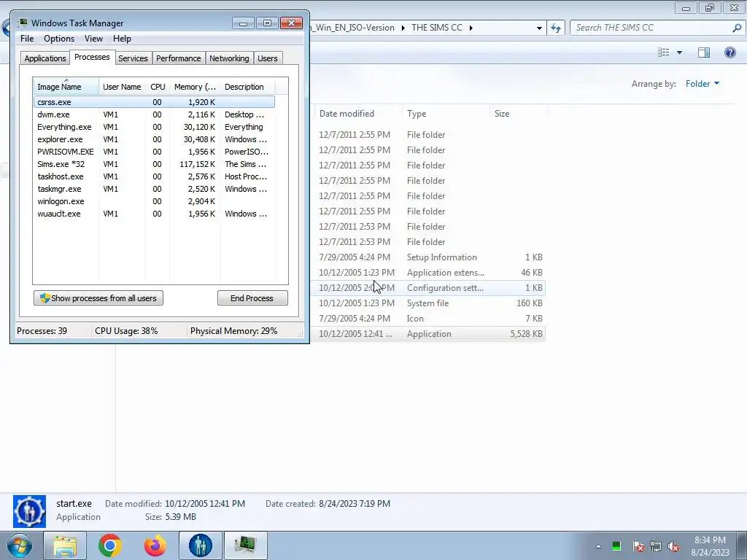This screenshot has width=747, height=560.
Task: Launch Google Chrome from the taskbar
Action: click(110, 545)
